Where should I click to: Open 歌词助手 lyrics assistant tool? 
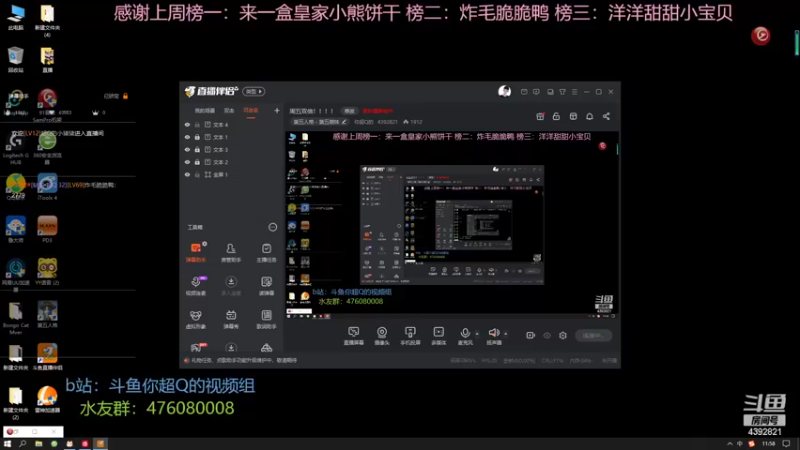pyautogui.click(x=266, y=319)
